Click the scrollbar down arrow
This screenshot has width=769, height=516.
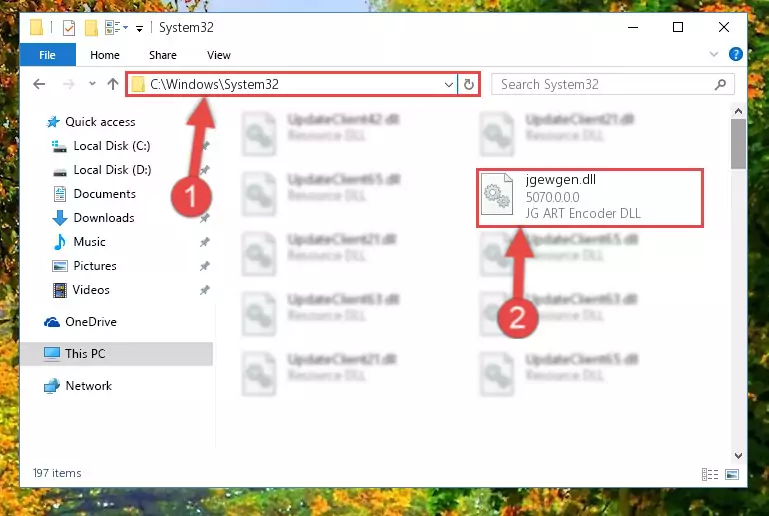coord(738,456)
